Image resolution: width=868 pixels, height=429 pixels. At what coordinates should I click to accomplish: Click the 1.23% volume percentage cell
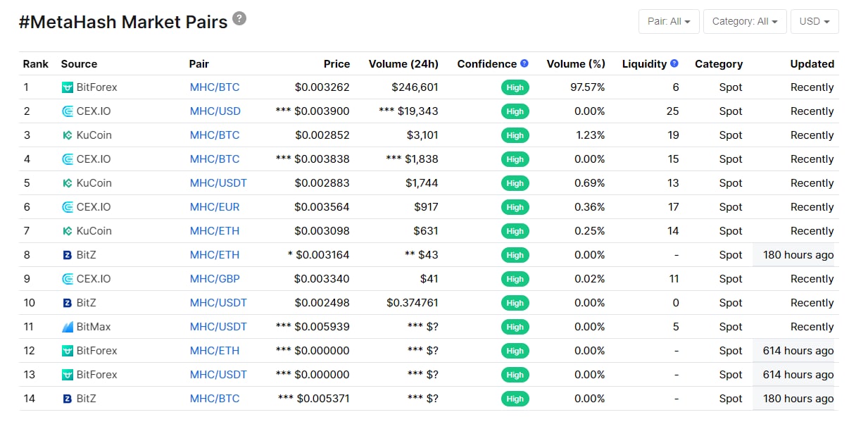click(x=591, y=135)
